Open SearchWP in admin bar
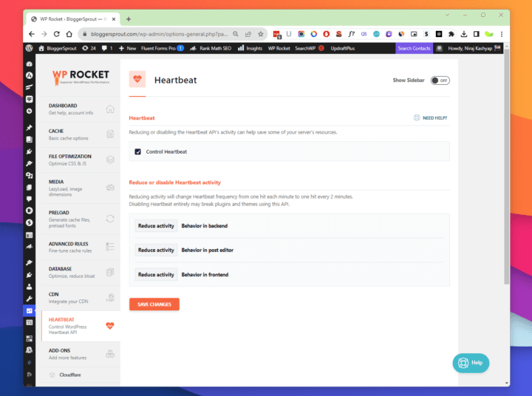Viewport: 532px width, 396px height. pos(310,48)
